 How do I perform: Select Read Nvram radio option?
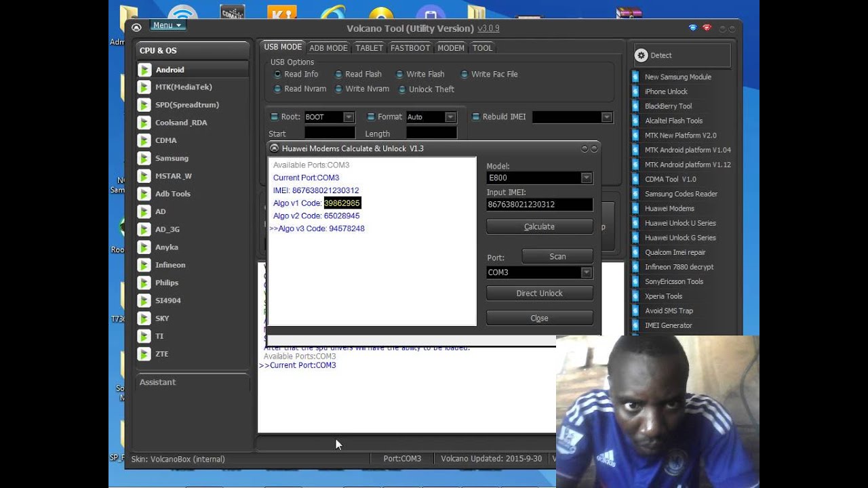(300, 89)
